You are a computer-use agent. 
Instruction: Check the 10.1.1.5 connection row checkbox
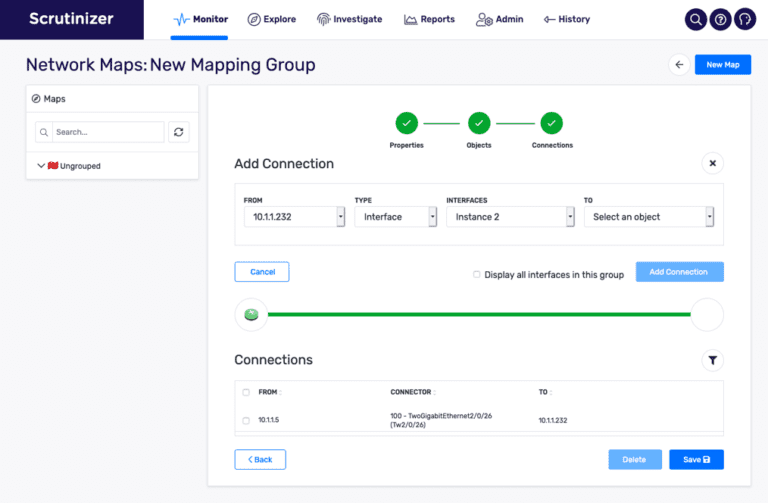[x=246, y=420]
